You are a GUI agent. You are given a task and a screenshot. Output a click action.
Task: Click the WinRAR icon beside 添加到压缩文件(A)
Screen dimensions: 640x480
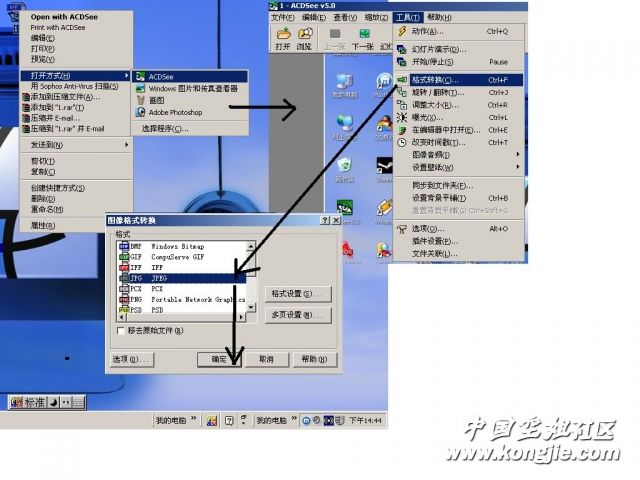point(26,97)
